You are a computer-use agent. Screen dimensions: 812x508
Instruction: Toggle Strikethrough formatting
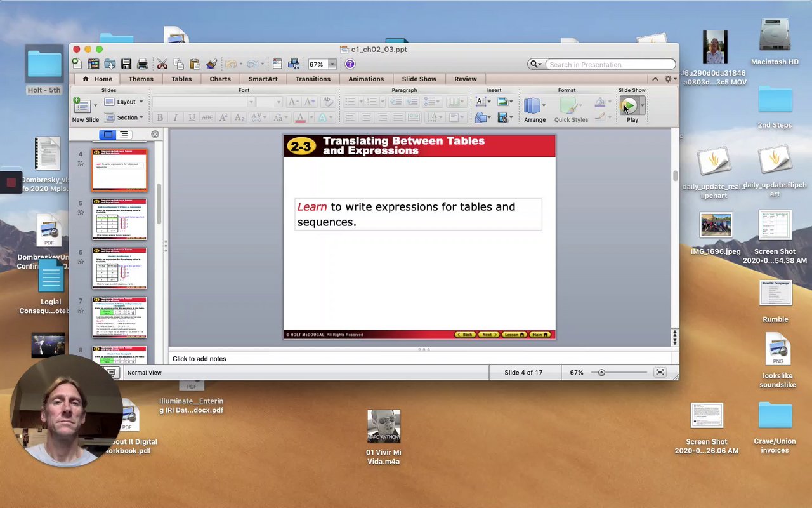207,117
